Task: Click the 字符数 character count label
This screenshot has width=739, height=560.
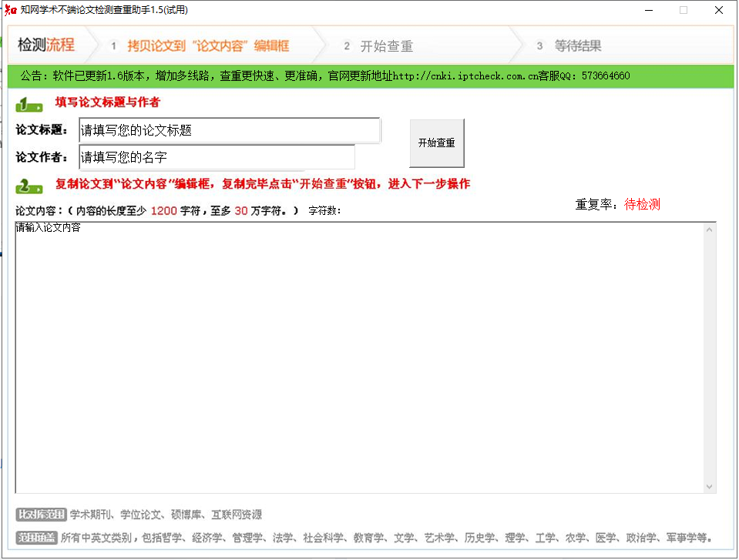Action: coord(324,211)
